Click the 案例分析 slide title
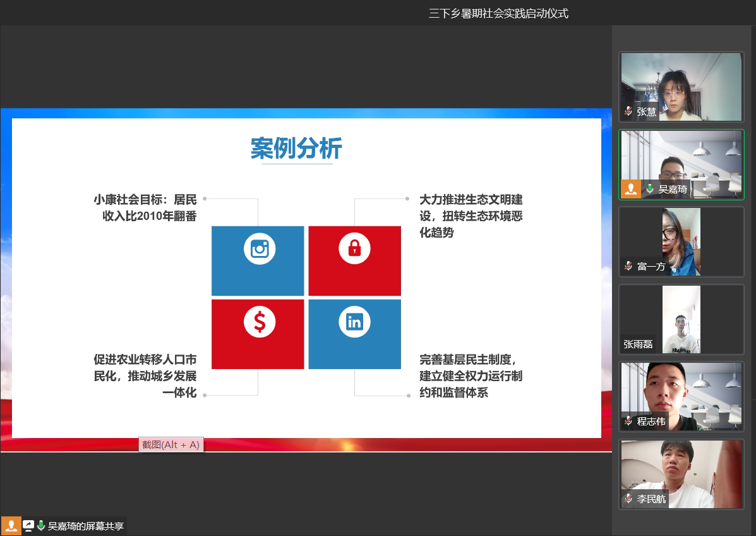Image resolution: width=756 pixels, height=536 pixels. pos(296,149)
